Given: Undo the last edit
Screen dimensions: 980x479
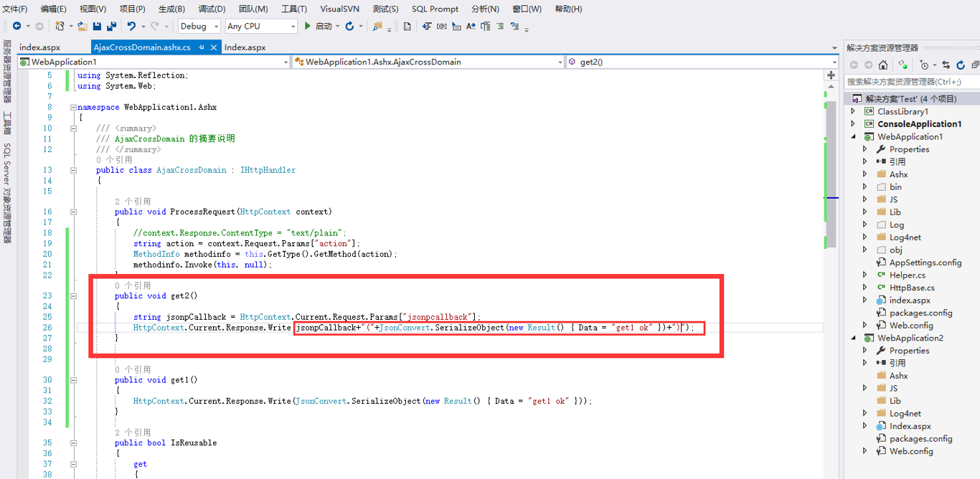Looking at the screenshot, I should click(131, 26).
